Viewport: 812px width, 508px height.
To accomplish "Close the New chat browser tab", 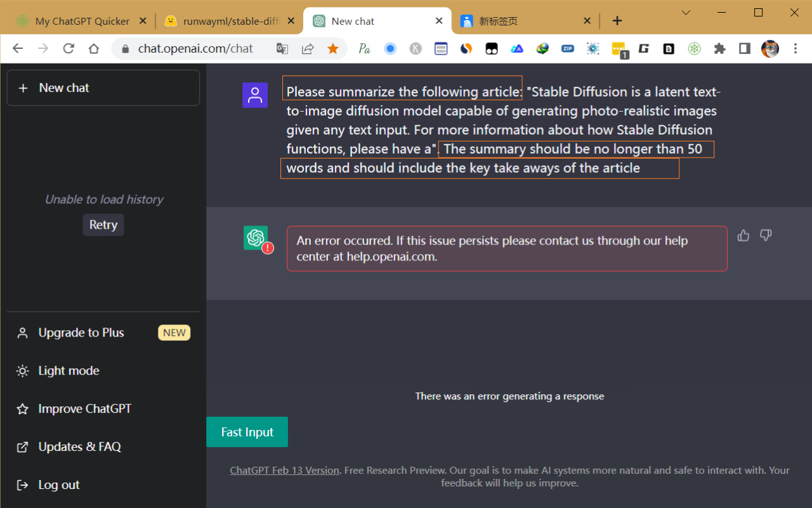I will click(439, 21).
